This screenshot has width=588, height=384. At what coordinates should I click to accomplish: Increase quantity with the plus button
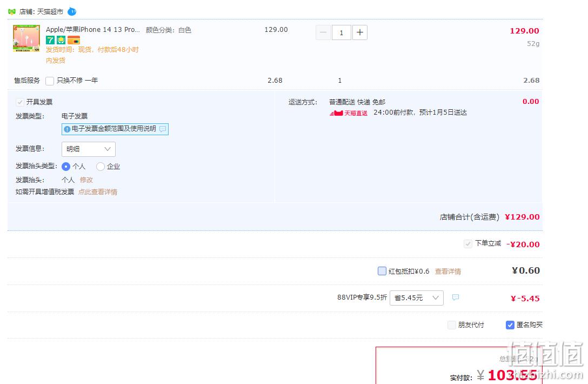(359, 32)
